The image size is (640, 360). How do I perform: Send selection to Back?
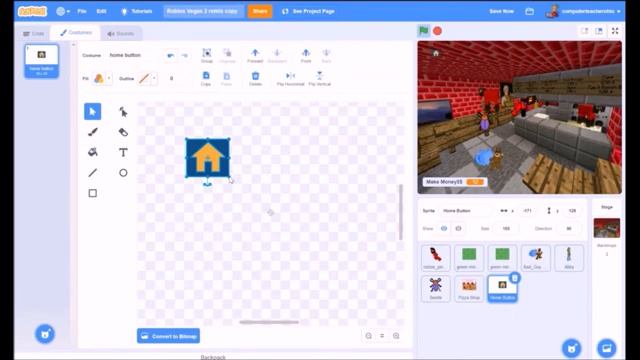[326, 56]
